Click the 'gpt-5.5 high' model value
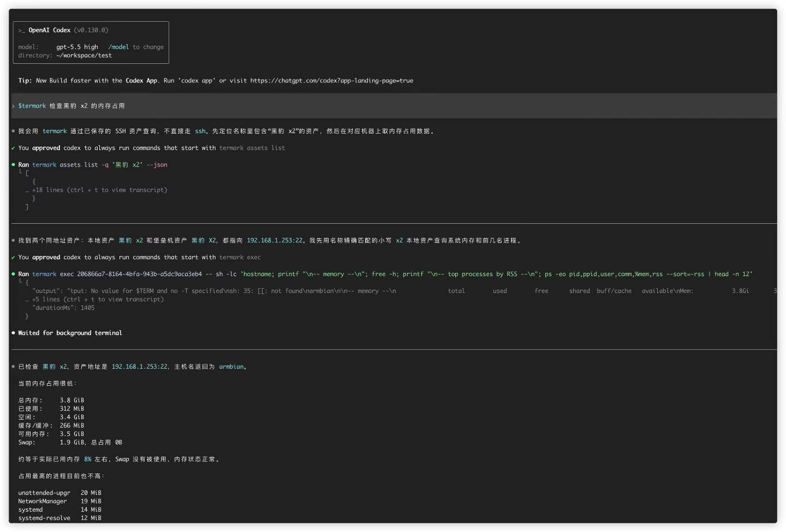The image size is (786, 532). tap(77, 47)
